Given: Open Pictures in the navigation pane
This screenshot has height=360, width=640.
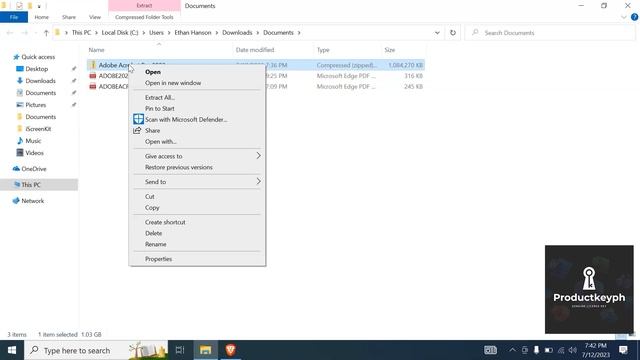Looking at the screenshot, I should 36,105.
